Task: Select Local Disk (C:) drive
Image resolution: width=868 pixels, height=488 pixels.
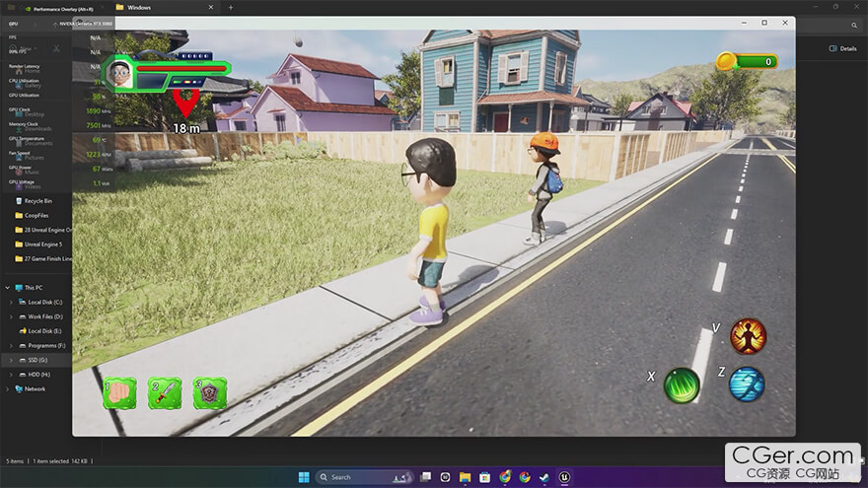Action: pos(40,302)
